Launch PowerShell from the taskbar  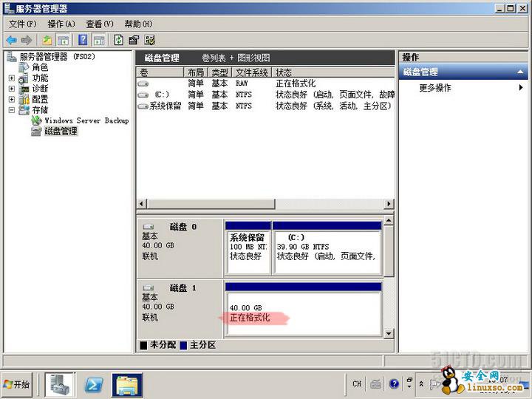[x=94, y=384]
